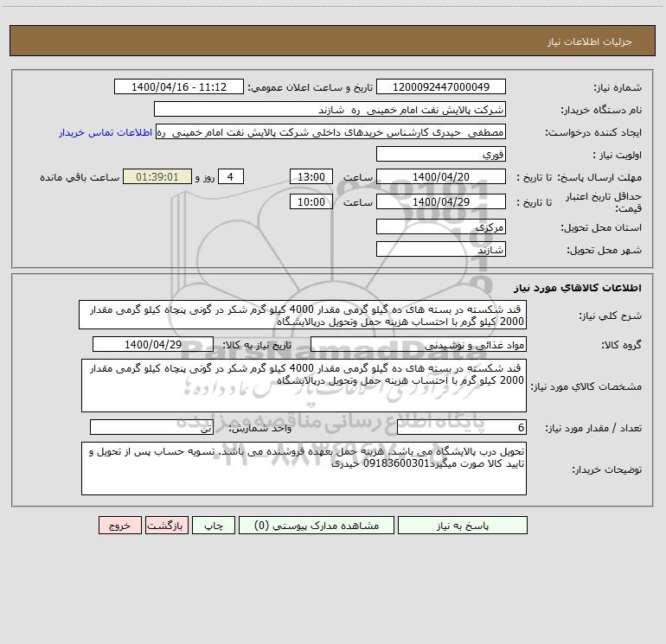Click the نام دستگاه خریدار field
Image resolution: width=666 pixels, height=644 pixels.
point(330,109)
